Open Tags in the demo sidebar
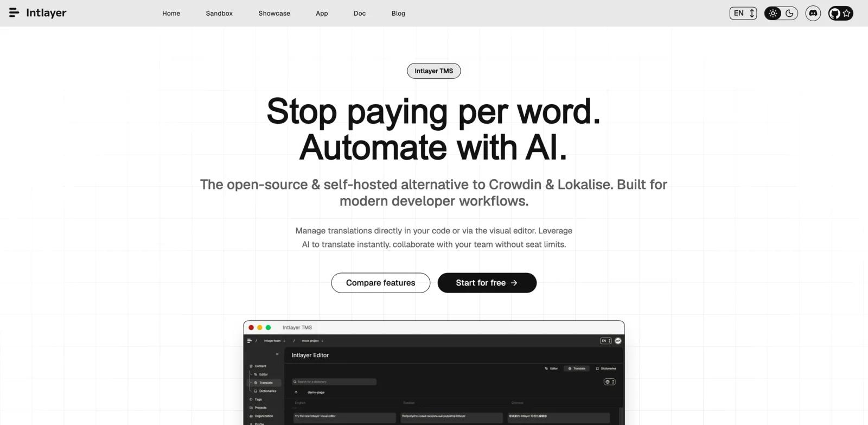Screen dimensions: 868x425 [256, 399]
